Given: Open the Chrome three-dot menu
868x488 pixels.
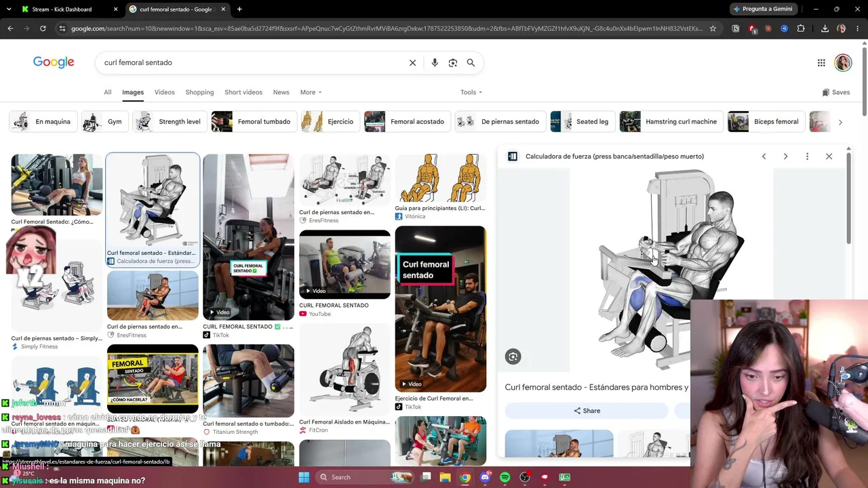Looking at the screenshot, I should pyautogui.click(x=858, y=28).
